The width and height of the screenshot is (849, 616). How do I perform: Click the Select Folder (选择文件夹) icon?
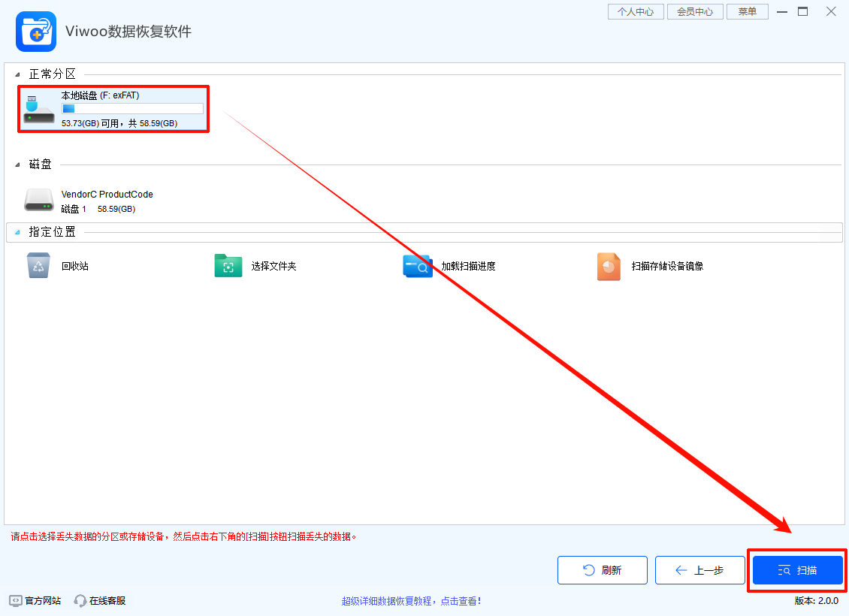[x=228, y=266]
